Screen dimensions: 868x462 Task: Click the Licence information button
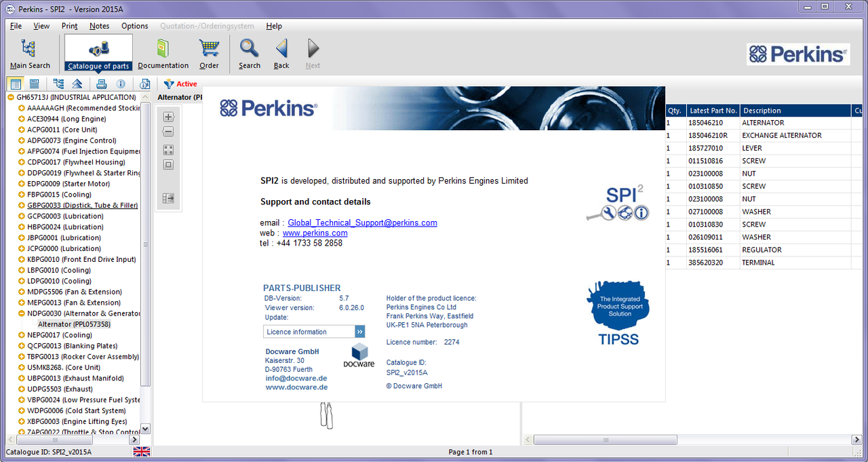314,332
